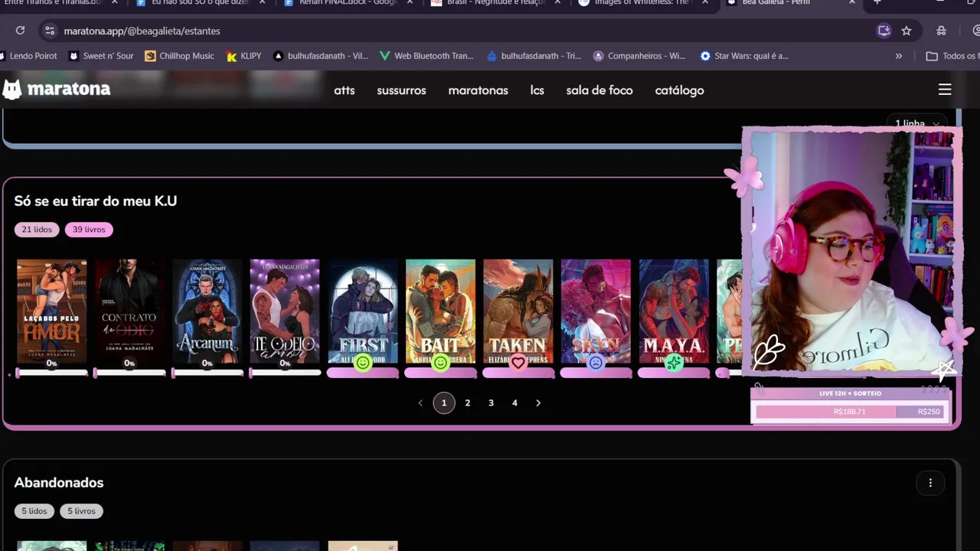This screenshot has height=551, width=980.
Task: Bookmark this page with the star icon
Action: pos(906,31)
